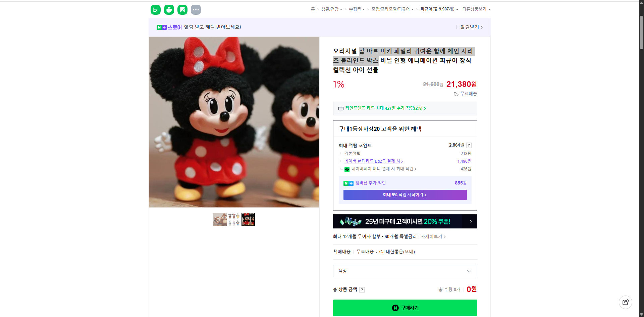Open the 색상 color selection dropdown
Screen dimensions: 644x317
[405, 271]
